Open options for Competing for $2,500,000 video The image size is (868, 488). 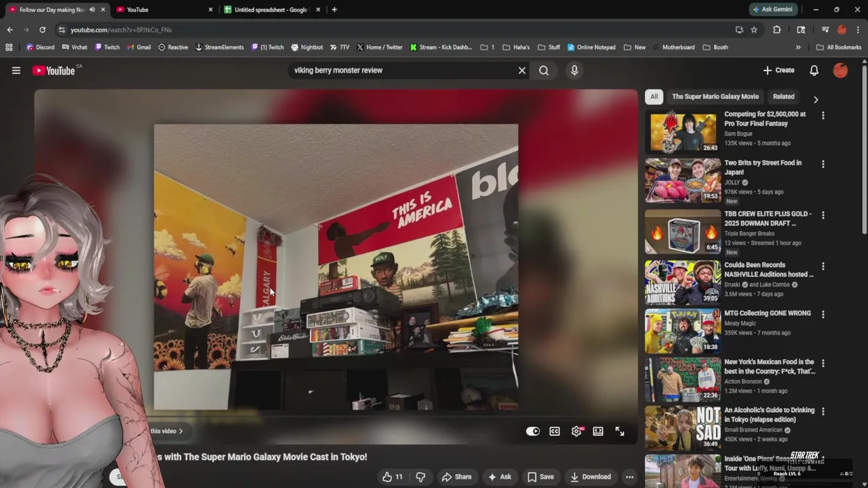(823, 116)
